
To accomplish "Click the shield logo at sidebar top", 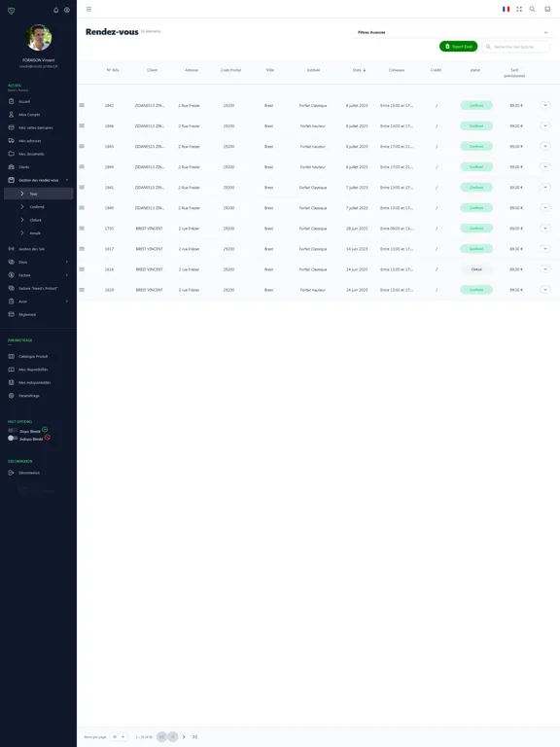I will pyautogui.click(x=12, y=11).
